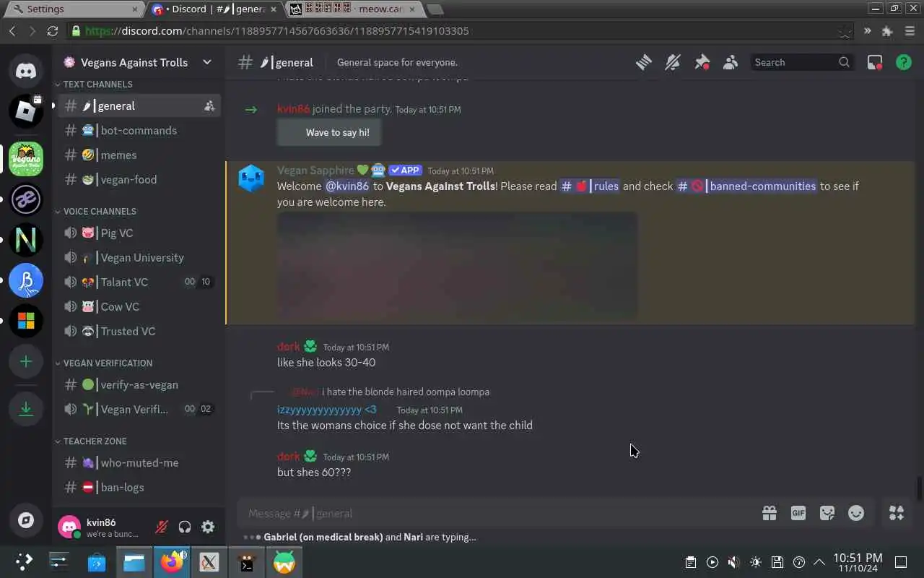Open Discord direct messages home icon

point(26,70)
